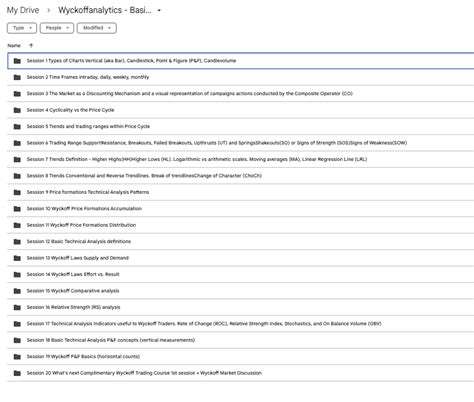Image resolution: width=474 pixels, height=402 pixels.
Task: Select Session 5 Trends and trading ranges
Action: click(241, 127)
